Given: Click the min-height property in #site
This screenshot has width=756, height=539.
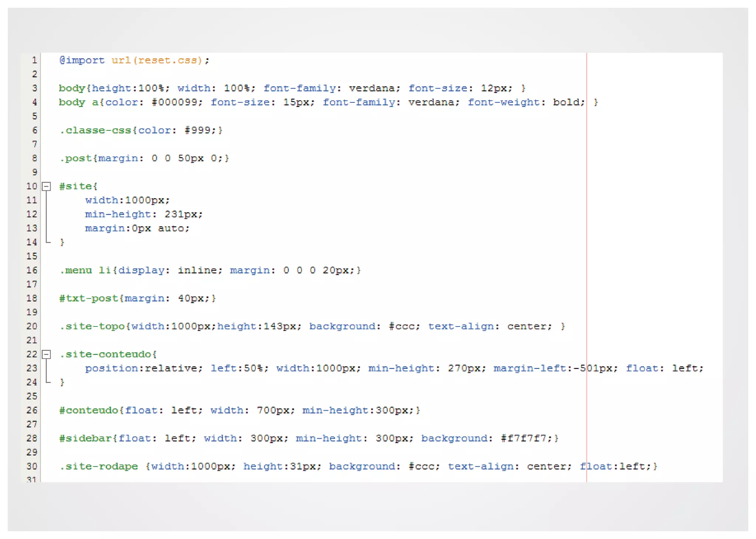Looking at the screenshot, I should tap(118, 214).
